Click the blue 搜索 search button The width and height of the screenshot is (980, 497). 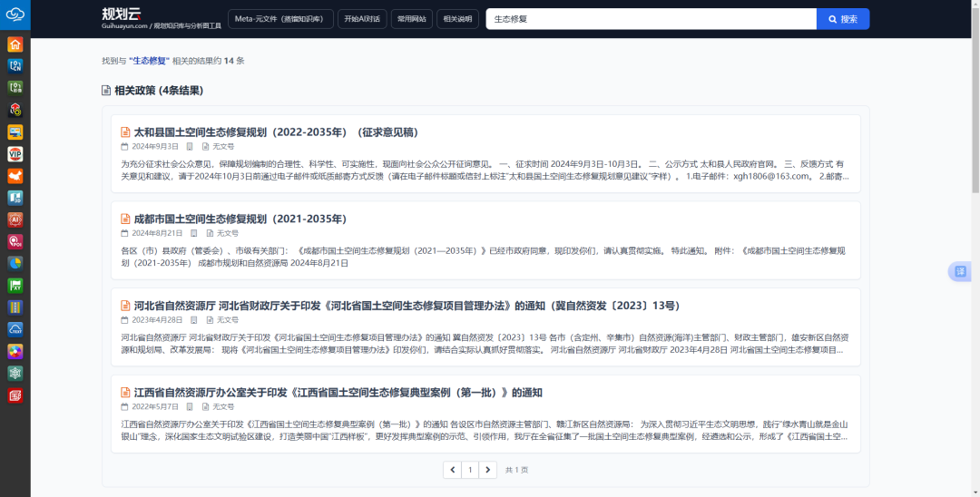coord(842,19)
